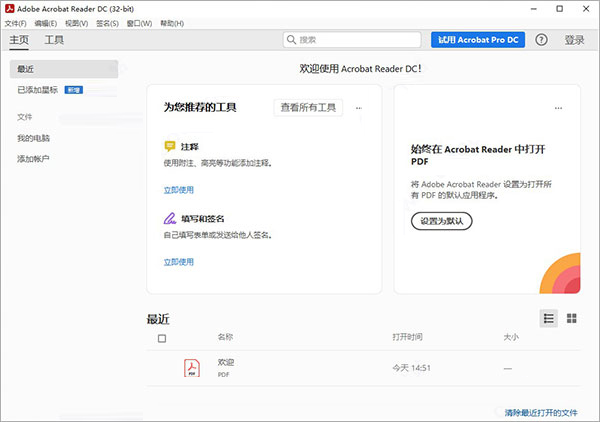Click 清除最近打开的文件 link
600x422 pixels.
541,412
